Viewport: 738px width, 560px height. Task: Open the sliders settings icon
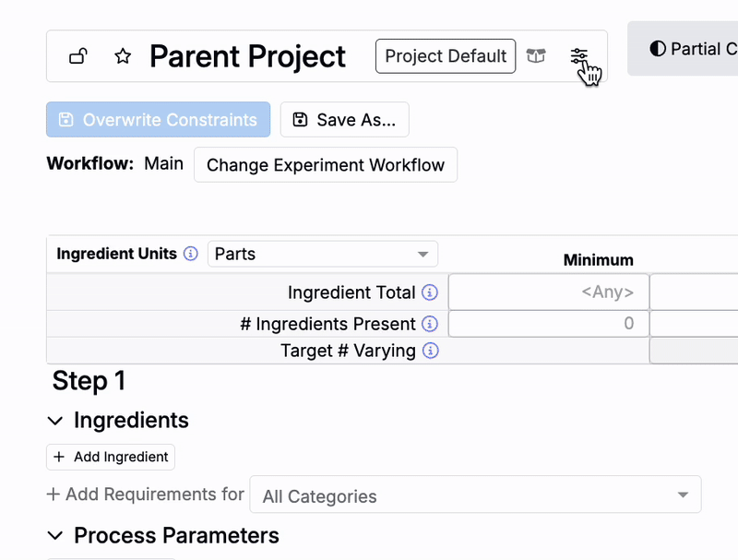click(x=578, y=56)
